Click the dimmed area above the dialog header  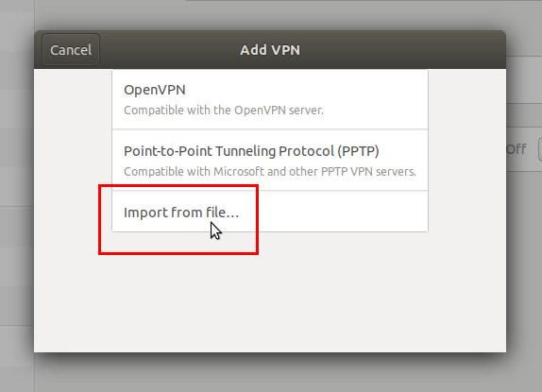(270, 14)
